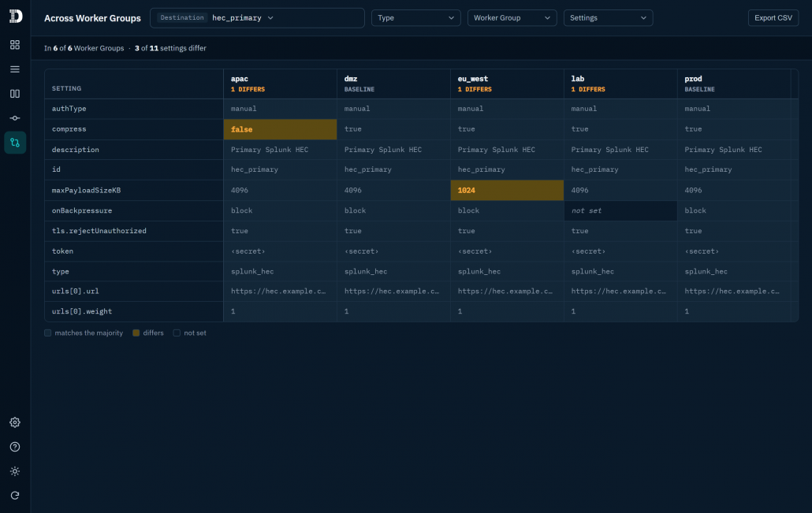Click the Export CSV button
The height and width of the screenshot is (513, 812).
coord(773,17)
